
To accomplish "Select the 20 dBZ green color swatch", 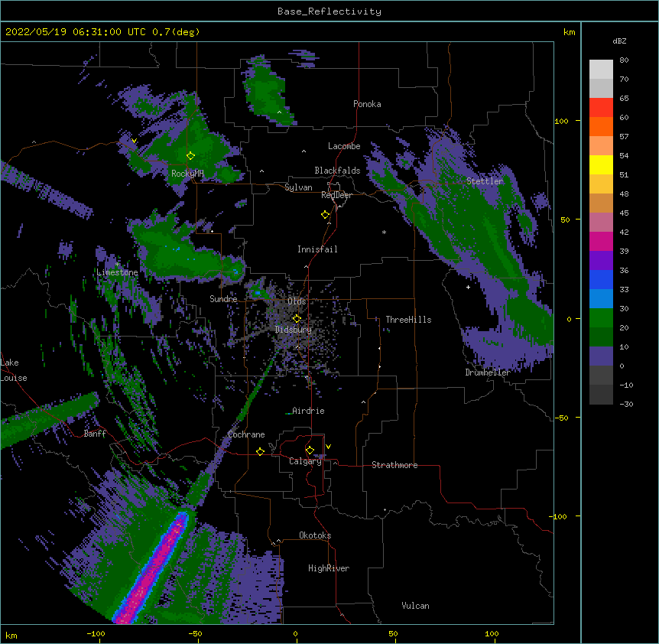I will pyautogui.click(x=601, y=318).
